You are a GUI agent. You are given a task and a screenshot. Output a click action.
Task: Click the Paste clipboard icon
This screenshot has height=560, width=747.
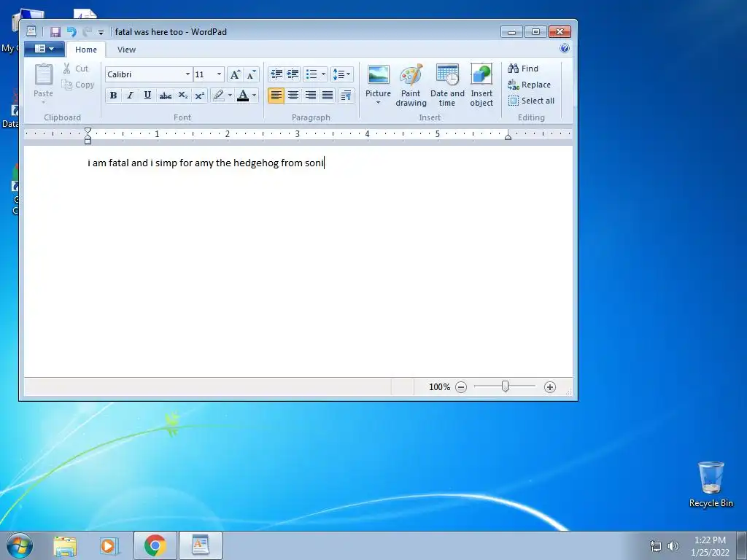point(43,75)
